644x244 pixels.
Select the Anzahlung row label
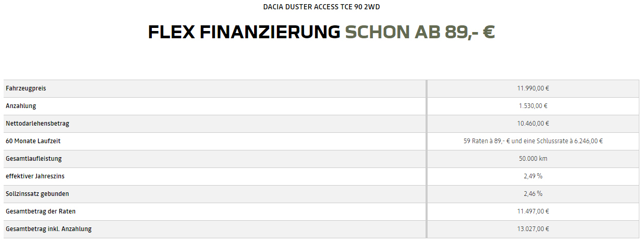coord(21,106)
